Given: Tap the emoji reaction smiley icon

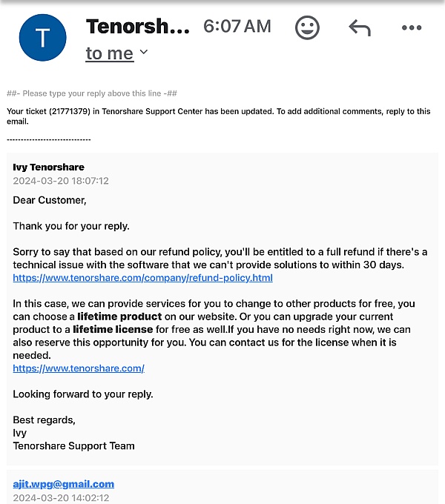Looking at the screenshot, I should tap(307, 28).
